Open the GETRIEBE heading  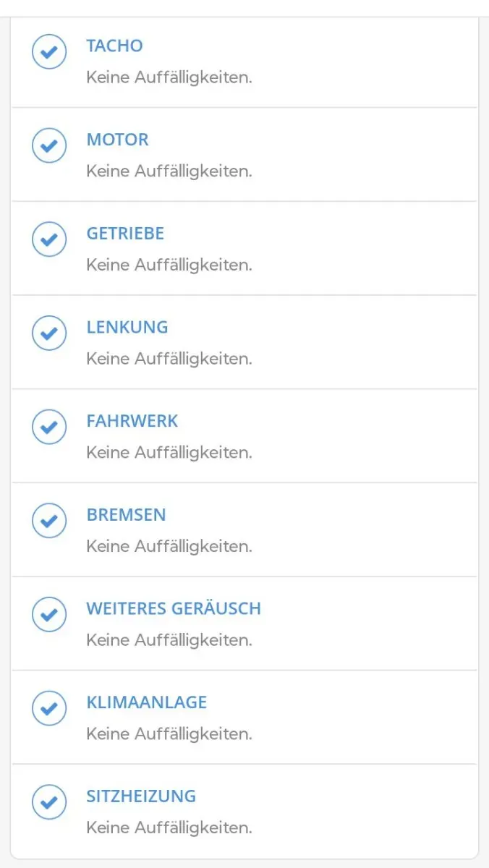click(x=125, y=234)
